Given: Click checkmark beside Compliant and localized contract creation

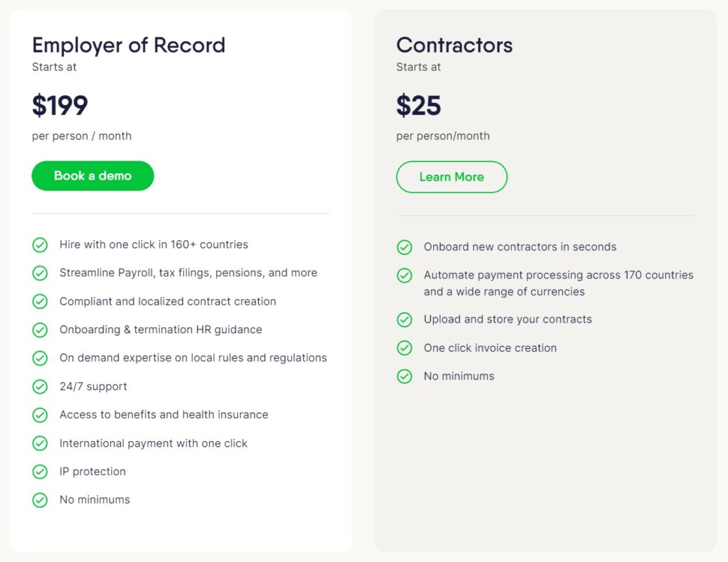Looking at the screenshot, I should point(40,302).
